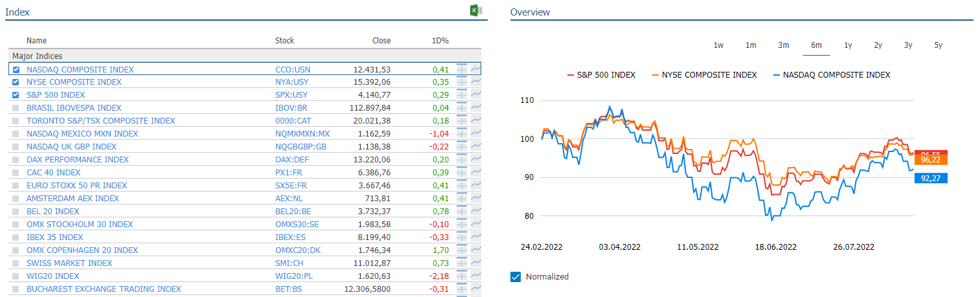This screenshot has width=980, height=297.
Task: Switch chart range to 5y
Action: click(938, 45)
